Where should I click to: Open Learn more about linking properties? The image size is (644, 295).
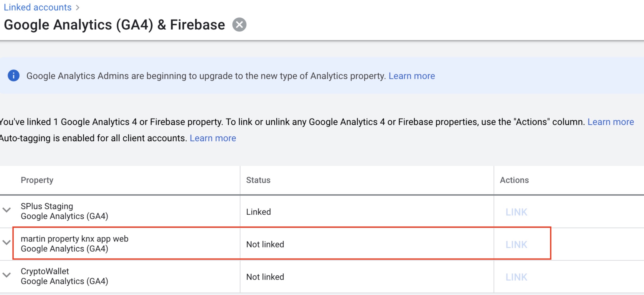click(x=610, y=122)
